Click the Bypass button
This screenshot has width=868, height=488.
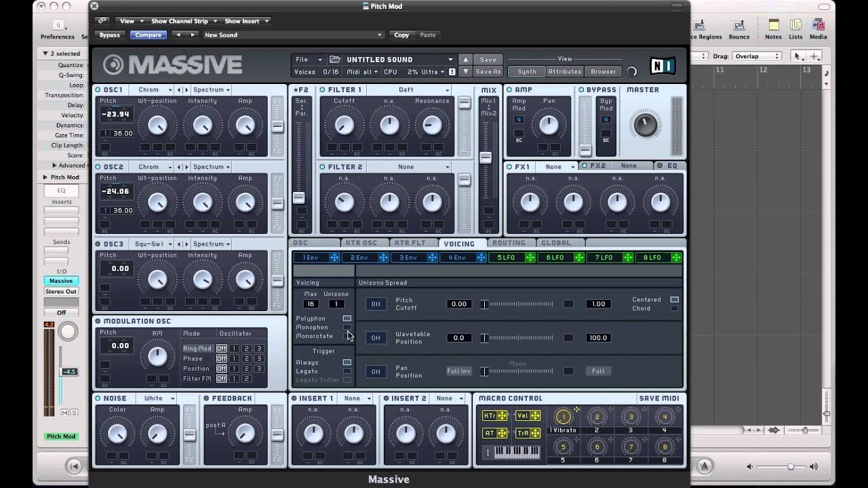point(110,35)
